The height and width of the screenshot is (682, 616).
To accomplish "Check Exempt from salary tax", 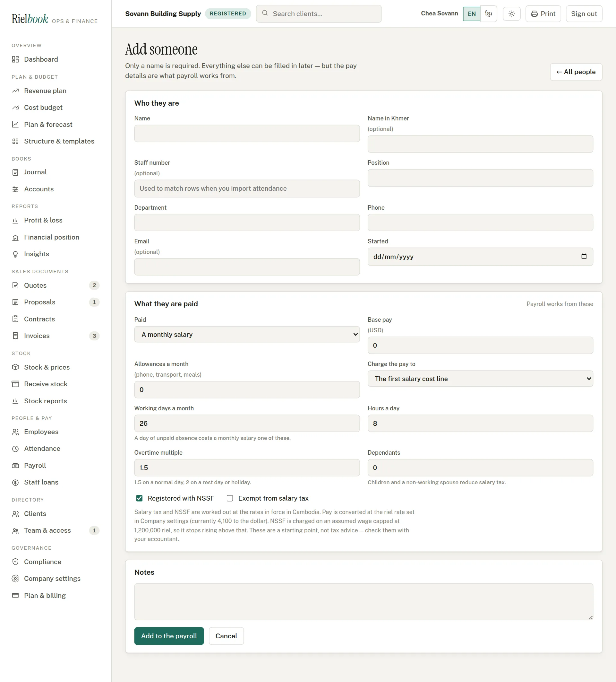I will [230, 498].
